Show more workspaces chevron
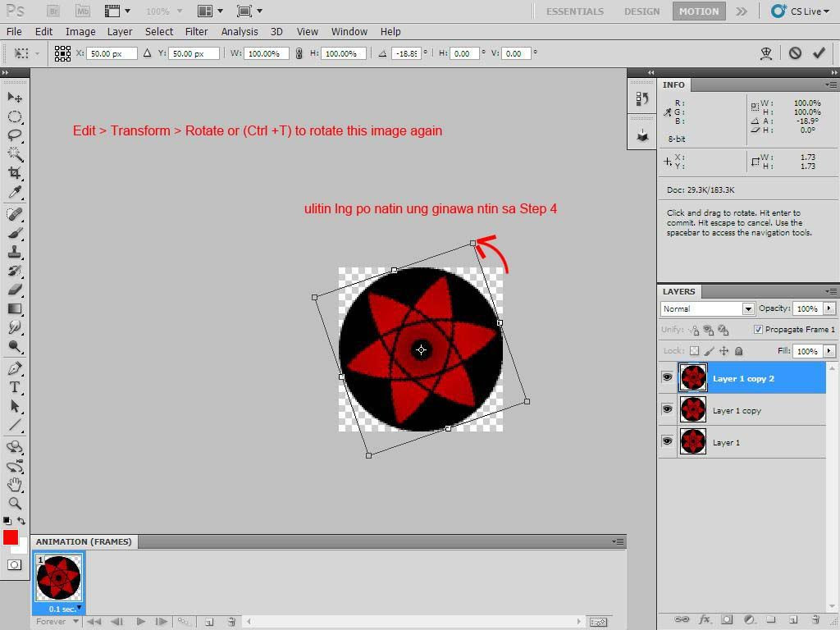The width and height of the screenshot is (840, 630). coord(742,11)
